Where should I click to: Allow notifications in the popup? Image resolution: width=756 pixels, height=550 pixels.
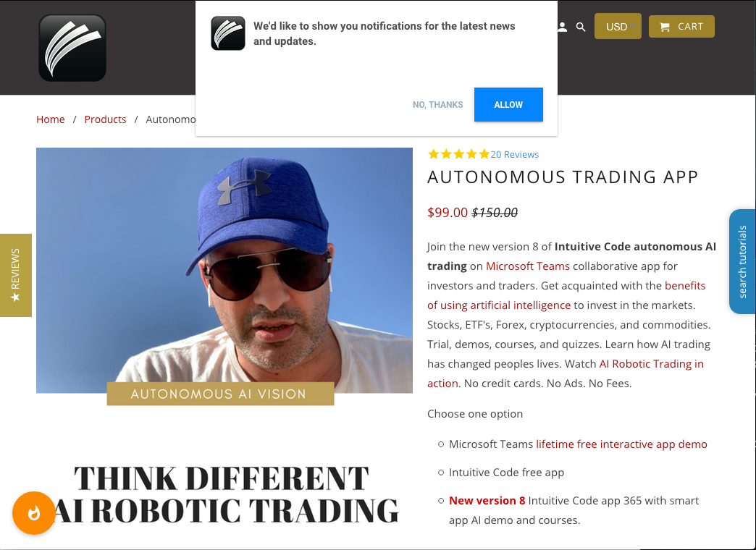tap(508, 105)
